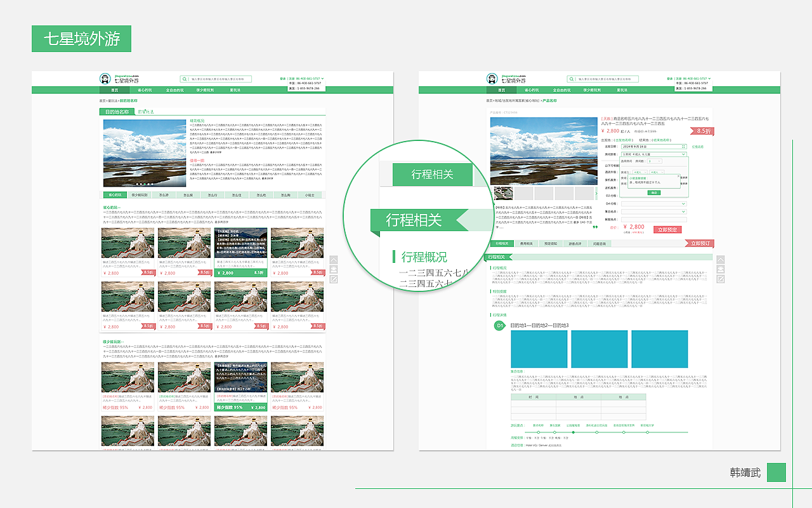Image resolution: width=812 pixels, height=508 pixels.
Task: Open the first adult count dropdown for room 1
Action: click(x=640, y=172)
